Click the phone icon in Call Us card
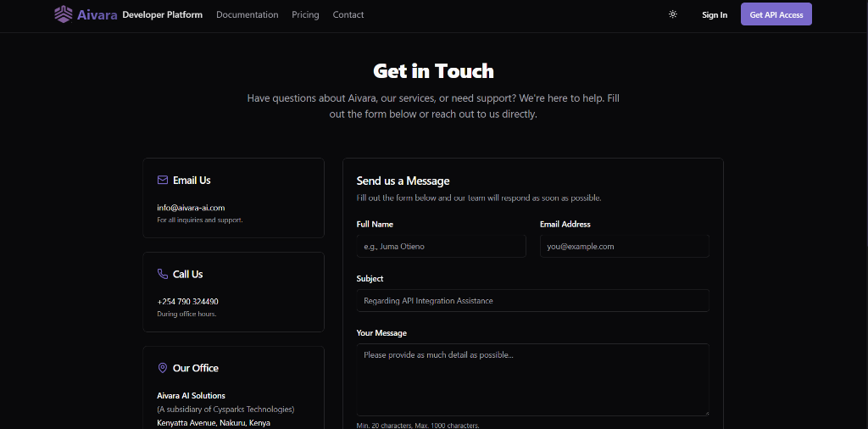Image resolution: width=868 pixels, height=429 pixels. pyautogui.click(x=163, y=274)
